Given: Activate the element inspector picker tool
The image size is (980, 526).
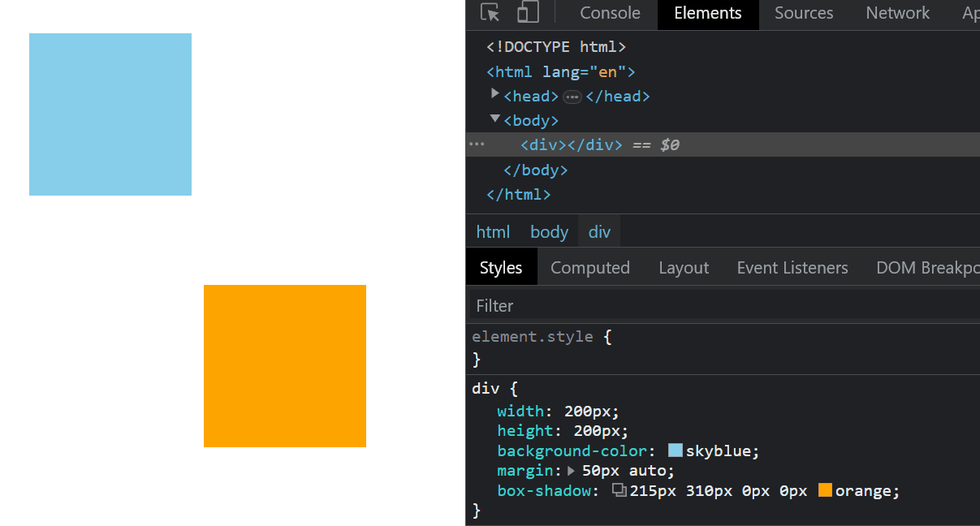Looking at the screenshot, I should (489, 14).
